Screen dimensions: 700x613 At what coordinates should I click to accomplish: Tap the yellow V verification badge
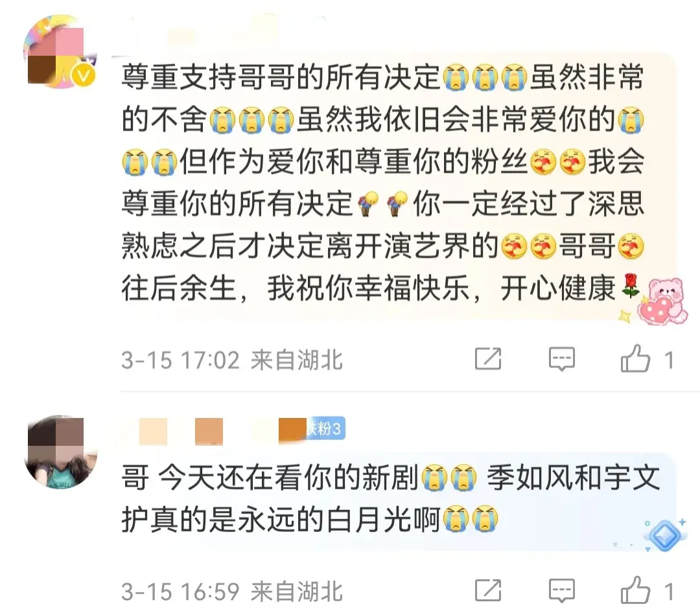pyautogui.click(x=83, y=76)
